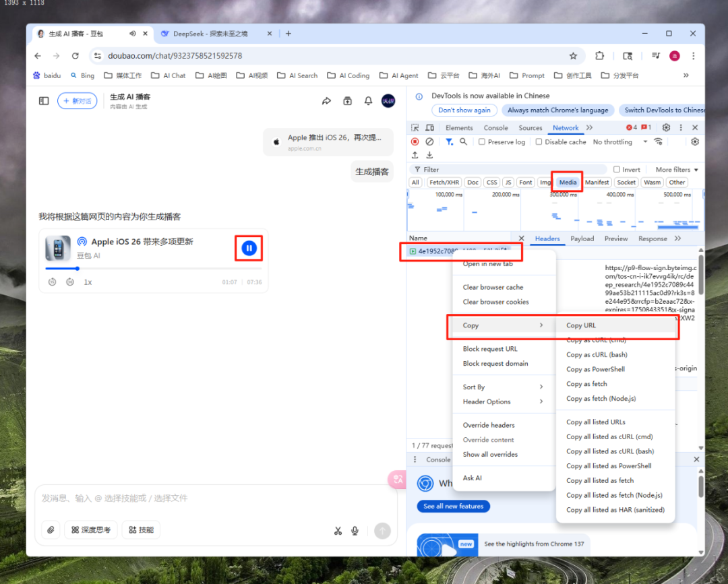
Task: Click the import HAR upload icon
Action: pos(415,155)
